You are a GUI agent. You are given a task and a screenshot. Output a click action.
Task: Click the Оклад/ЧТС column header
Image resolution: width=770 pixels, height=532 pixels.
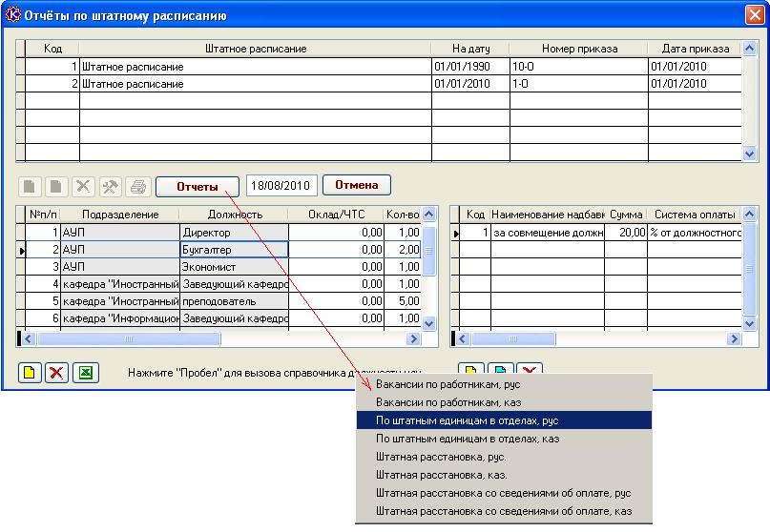tap(337, 215)
